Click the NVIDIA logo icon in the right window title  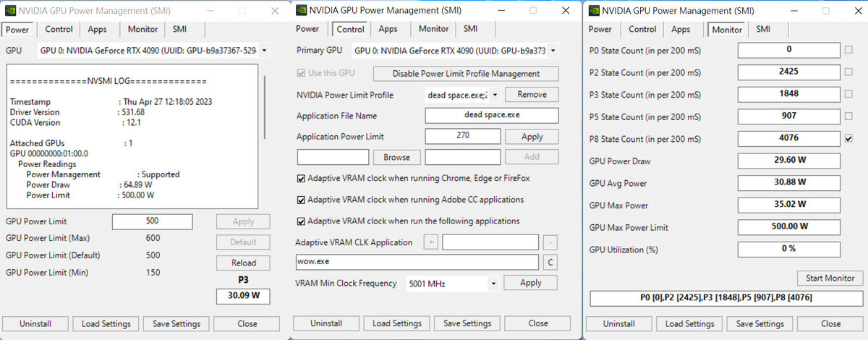click(594, 10)
